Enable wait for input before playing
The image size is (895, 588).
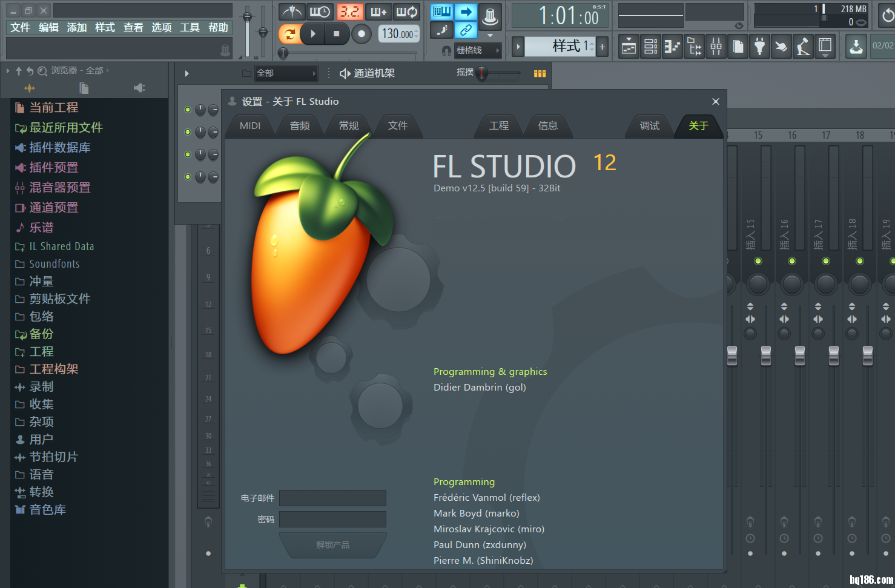tap(320, 12)
